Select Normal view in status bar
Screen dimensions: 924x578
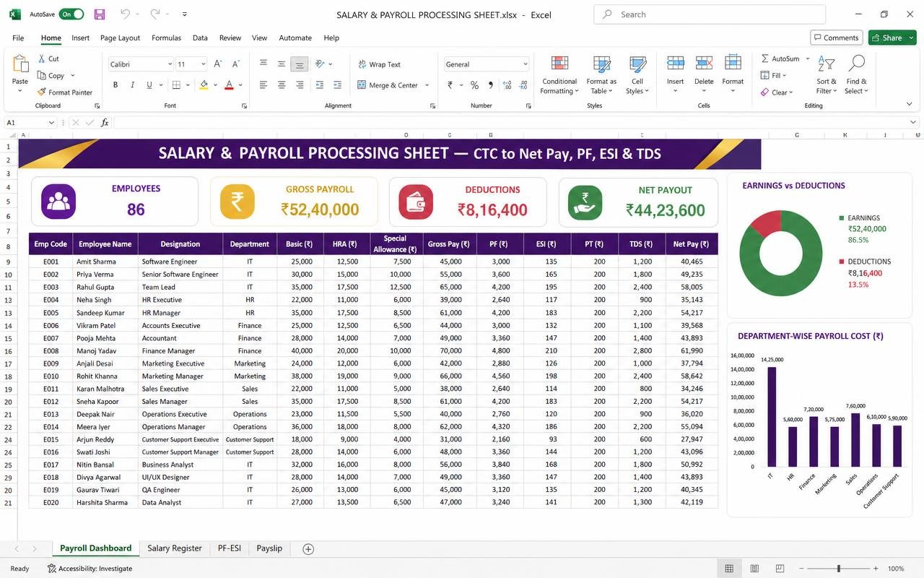point(729,569)
